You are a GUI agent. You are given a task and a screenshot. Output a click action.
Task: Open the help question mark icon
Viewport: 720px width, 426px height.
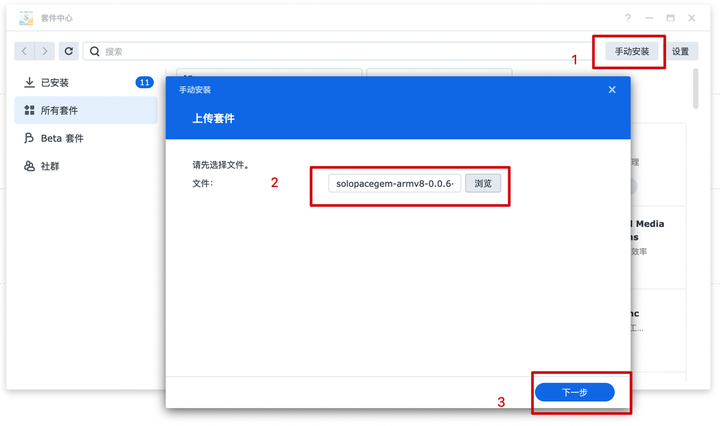[x=628, y=18]
